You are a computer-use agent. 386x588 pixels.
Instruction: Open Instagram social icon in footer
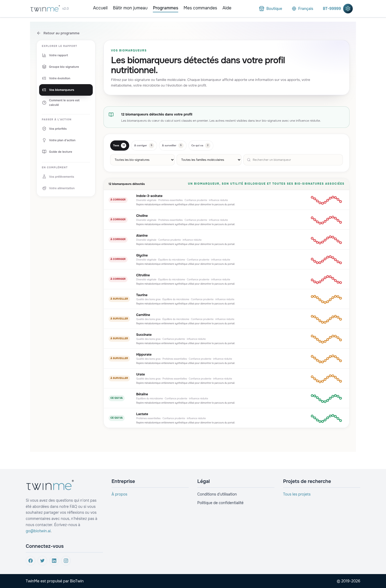(66, 561)
